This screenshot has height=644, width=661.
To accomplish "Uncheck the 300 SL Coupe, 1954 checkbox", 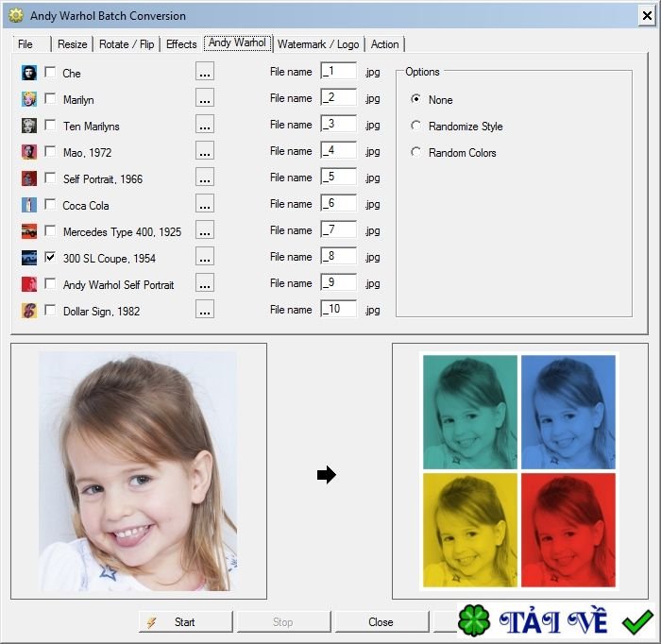I will click(50, 257).
